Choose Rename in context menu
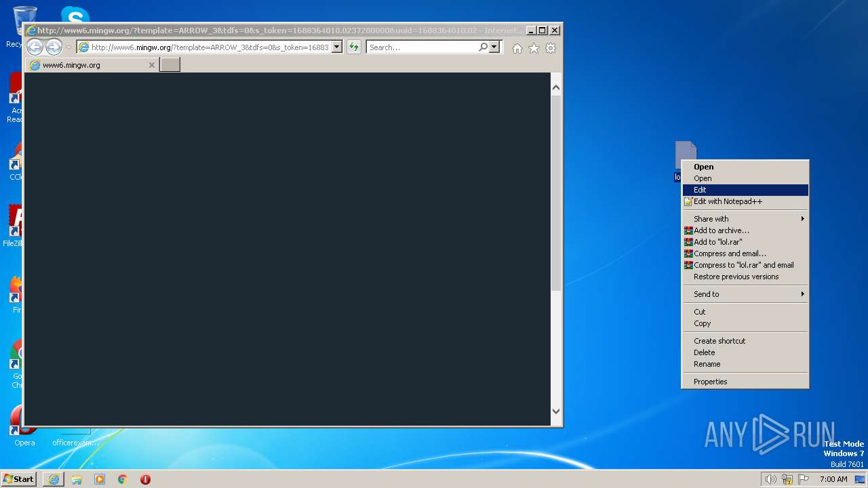Screen dimensions: 868x488 pyautogui.click(x=745, y=364)
